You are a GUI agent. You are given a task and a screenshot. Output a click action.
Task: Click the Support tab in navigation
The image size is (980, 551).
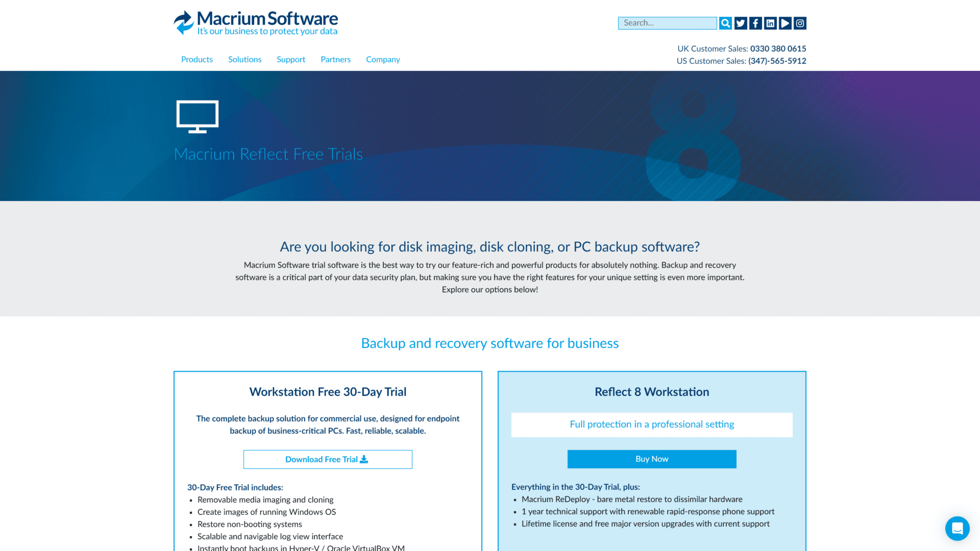point(291,60)
